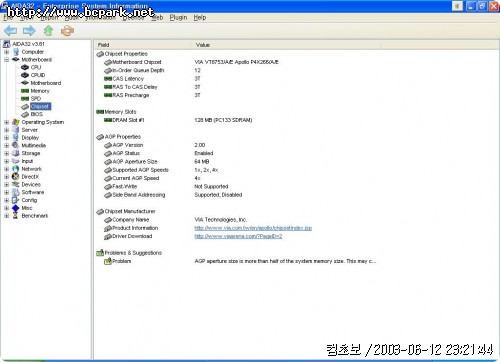
Task: Open the VIA product information link
Action: [253, 228]
